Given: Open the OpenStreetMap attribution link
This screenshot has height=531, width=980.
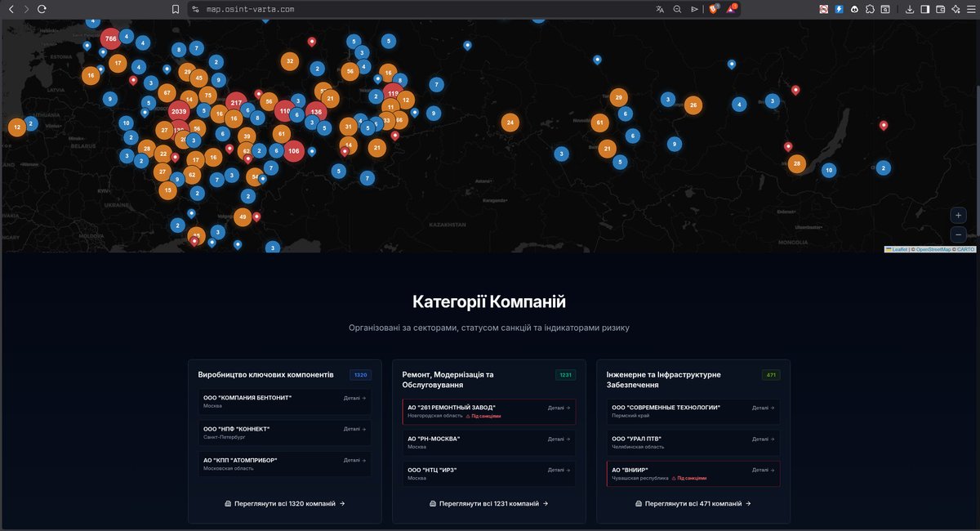Looking at the screenshot, I should (x=933, y=249).
